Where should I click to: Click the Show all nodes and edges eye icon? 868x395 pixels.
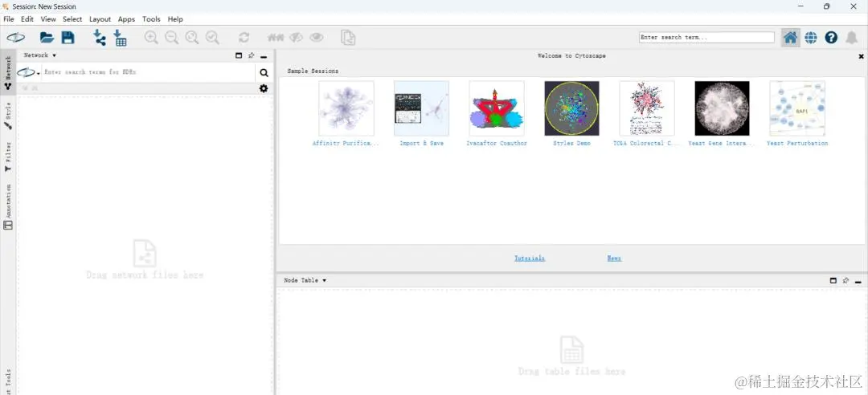tap(317, 38)
